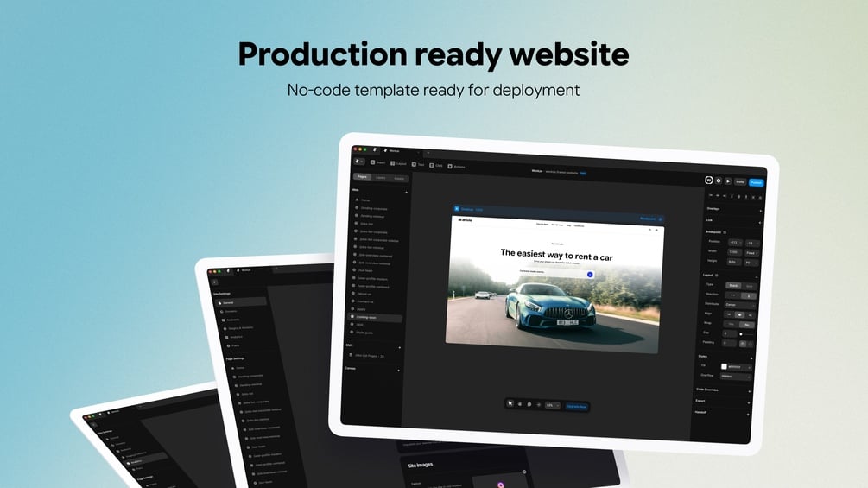Image resolution: width=868 pixels, height=488 pixels.
Task: Click the Preview play button
Action: (x=728, y=181)
